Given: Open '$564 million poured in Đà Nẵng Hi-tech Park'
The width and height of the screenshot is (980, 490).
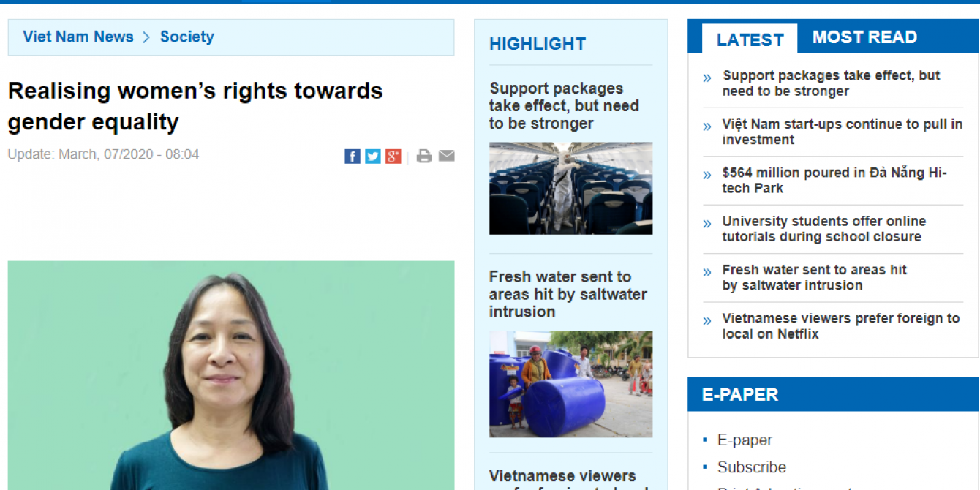Looking at the screenshot, I should pyautogui.click(x=834, y=180).
